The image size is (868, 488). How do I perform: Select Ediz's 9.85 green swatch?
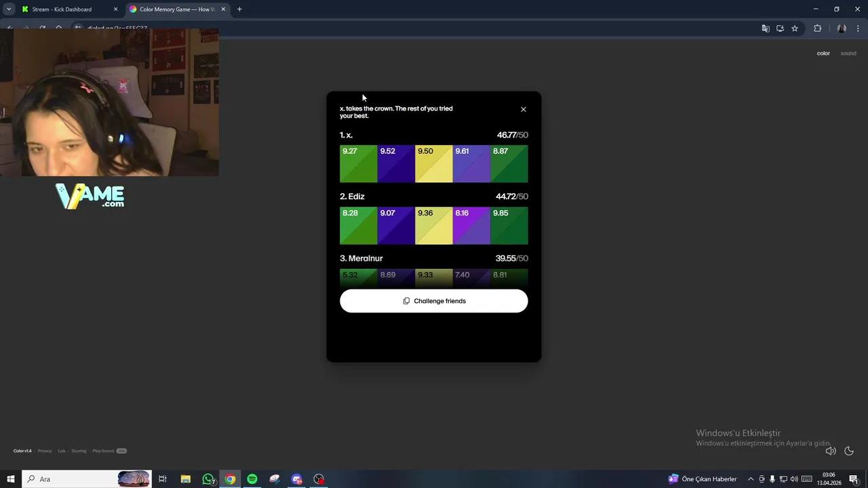tap(509, 226)
